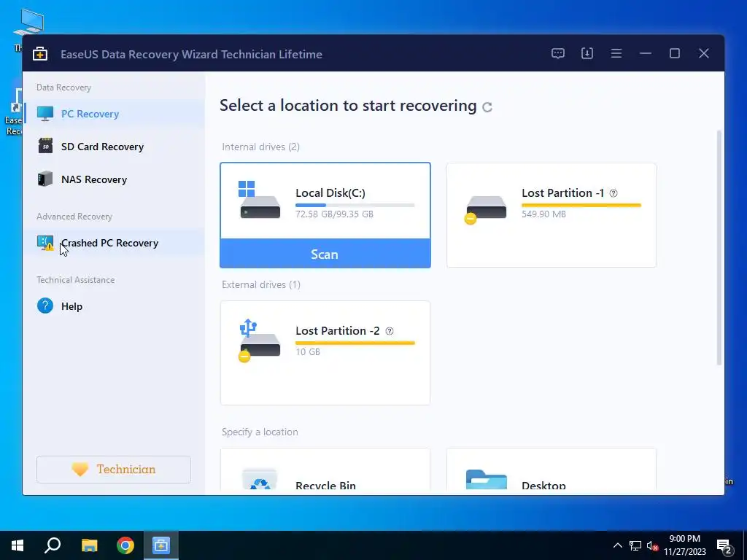This screenshot has width=747, height=560.
Task: Open the Windows Start menu
Action: click(x=18, y=545)
